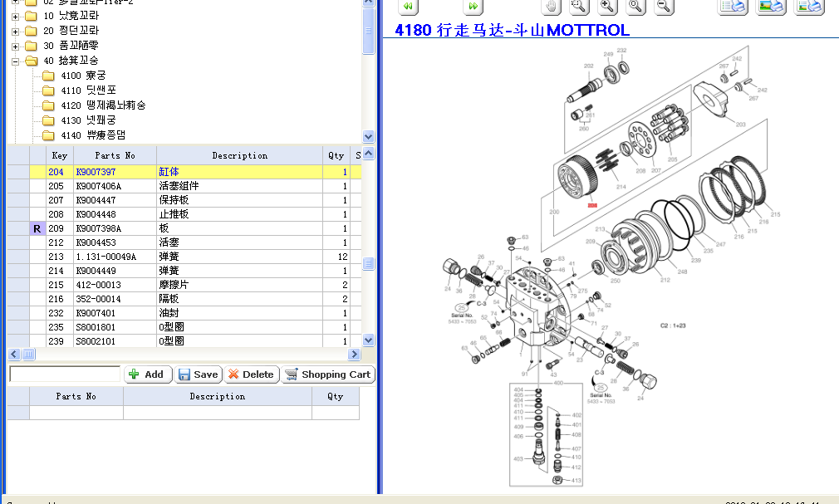This screenshot has width=839, height=504.
Task: Click the Add button
Action: tap(148, 374)
